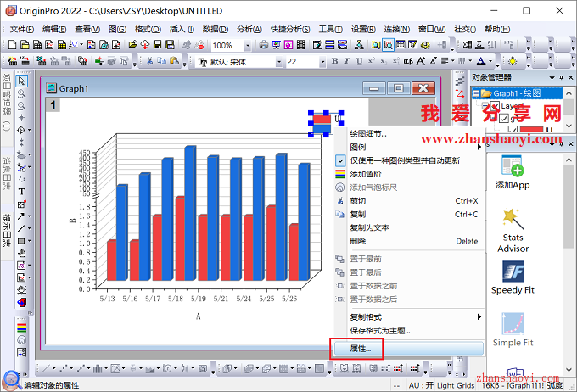Viewport: 577px width, 392px height.
Task: Open Plot Details in context menu
Action: click(408, 133)
